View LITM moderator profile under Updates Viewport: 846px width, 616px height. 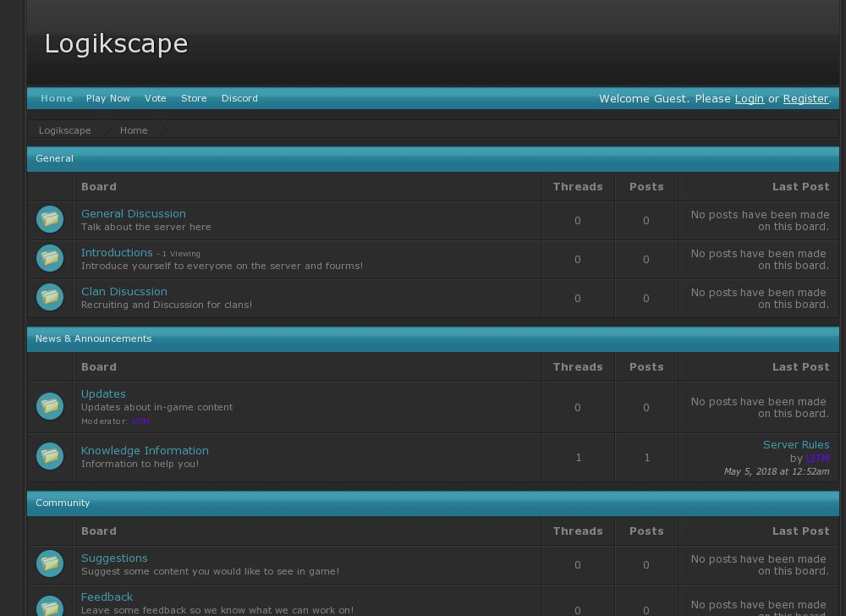[140, 421]
